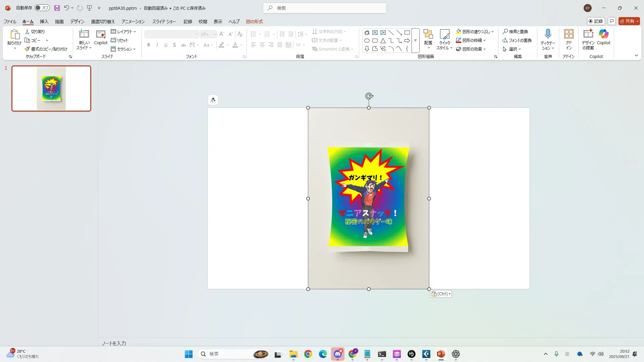
Task: Click the picture rotation handle above image
Action: tap(369, 96)
